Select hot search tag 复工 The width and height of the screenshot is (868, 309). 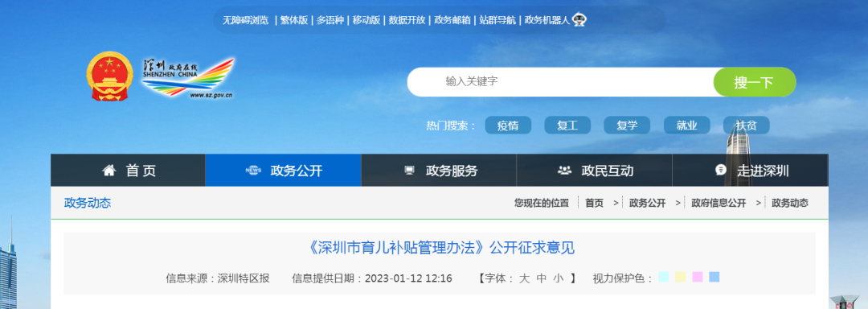click(567, 126)
